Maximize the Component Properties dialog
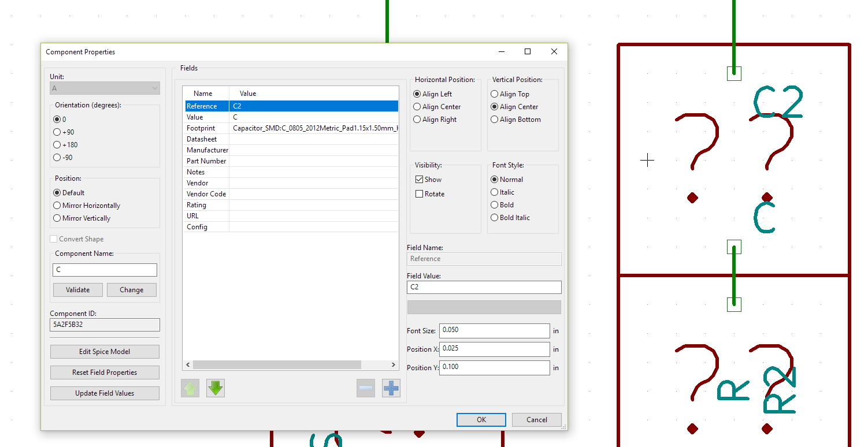868x447 pixels. point(527,51)
